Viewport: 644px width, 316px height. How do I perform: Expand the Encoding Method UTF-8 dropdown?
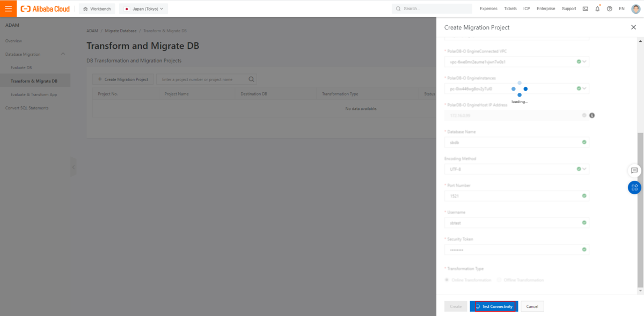(585, 169)
